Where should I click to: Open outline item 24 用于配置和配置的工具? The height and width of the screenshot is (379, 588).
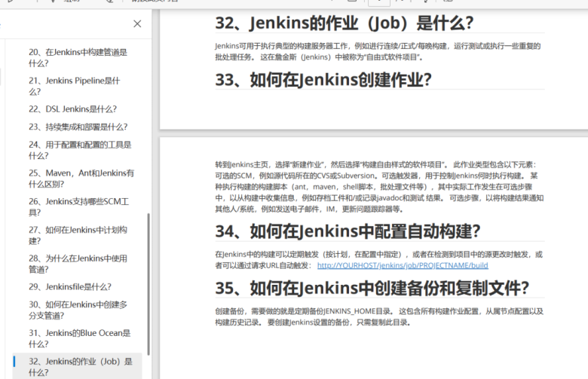click(x=80, y=151)
